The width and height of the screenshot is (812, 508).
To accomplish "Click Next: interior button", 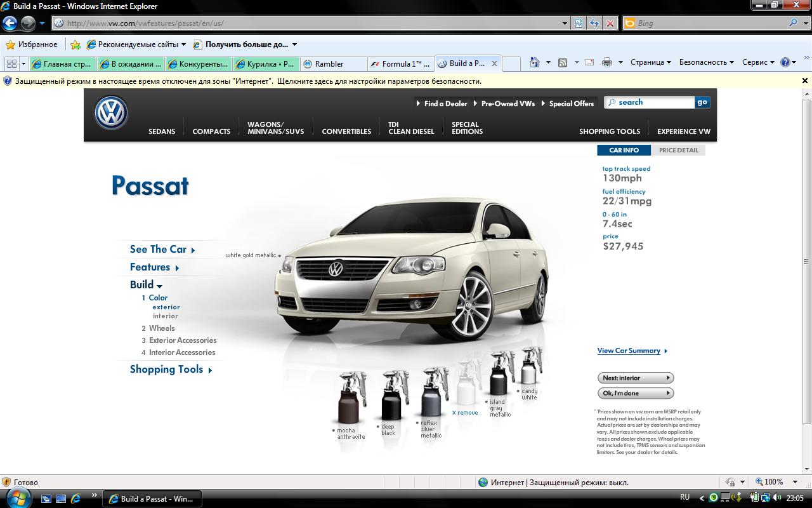I will tap(635, 378).
